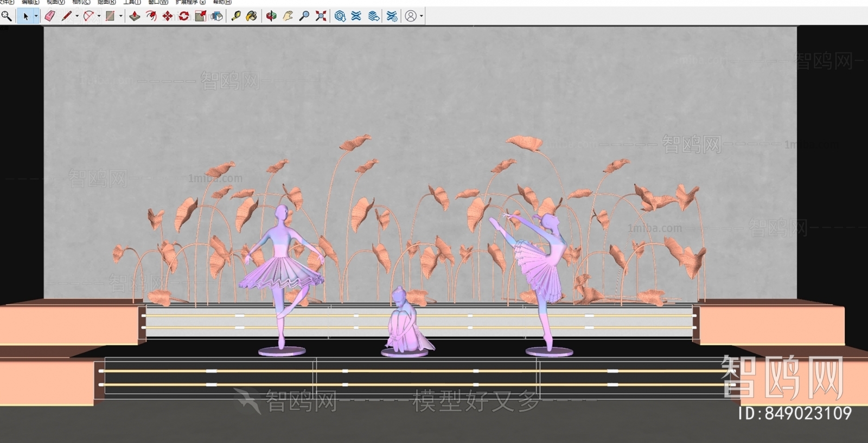Open the 编辑(E) menu

point(30,2)
